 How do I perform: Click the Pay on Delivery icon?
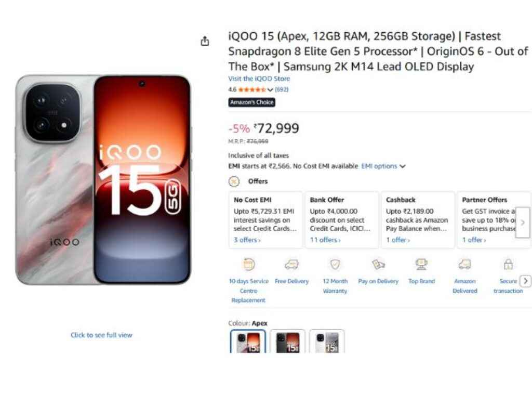378,265
